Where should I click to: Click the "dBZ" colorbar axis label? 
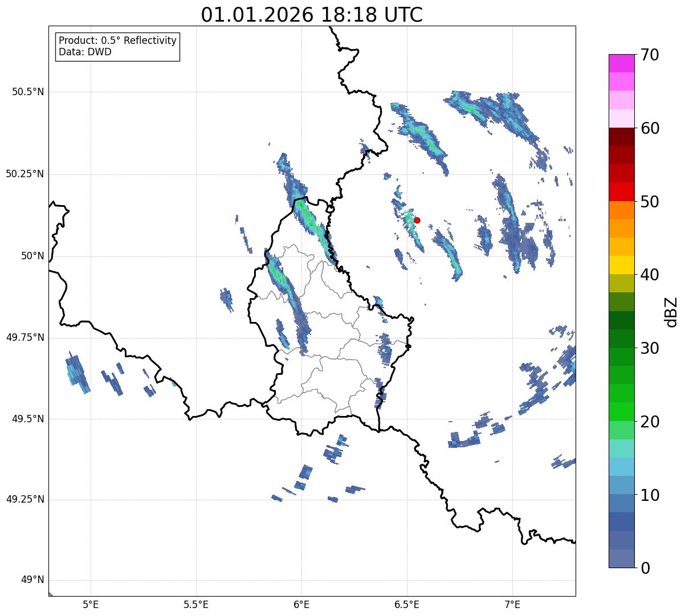click(671, 311)
